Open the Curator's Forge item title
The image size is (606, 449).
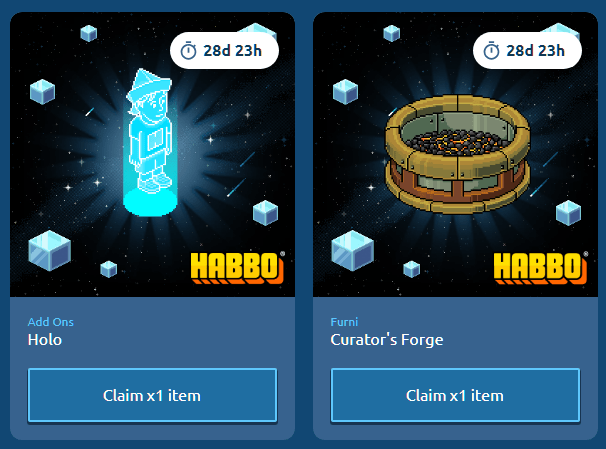387,340
